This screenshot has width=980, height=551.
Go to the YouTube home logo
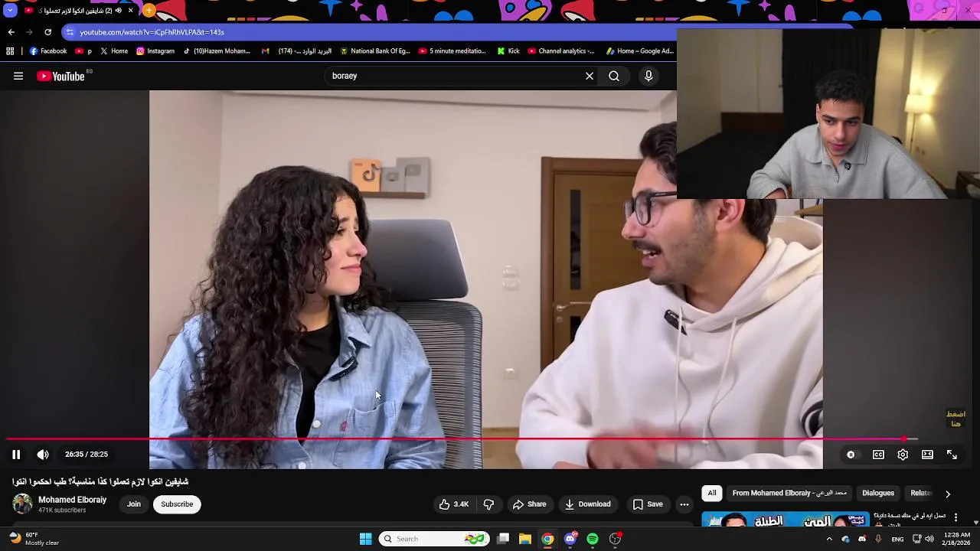click(60, 76)
